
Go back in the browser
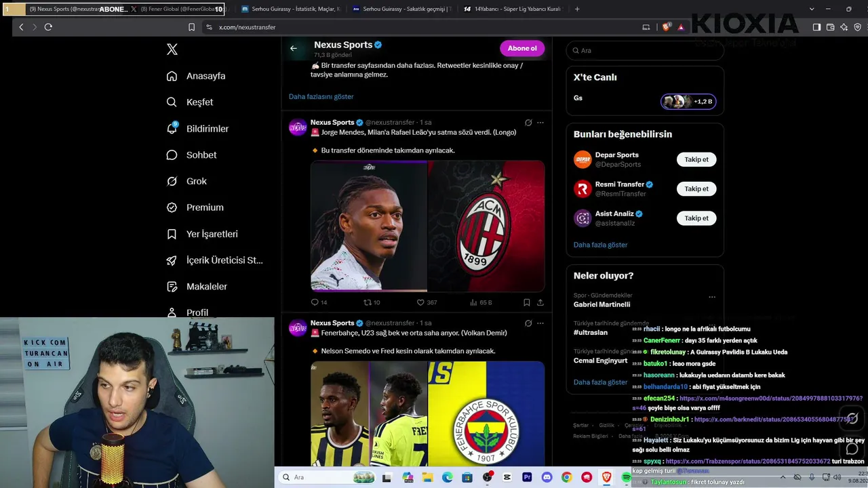click(x=21, y=27)
